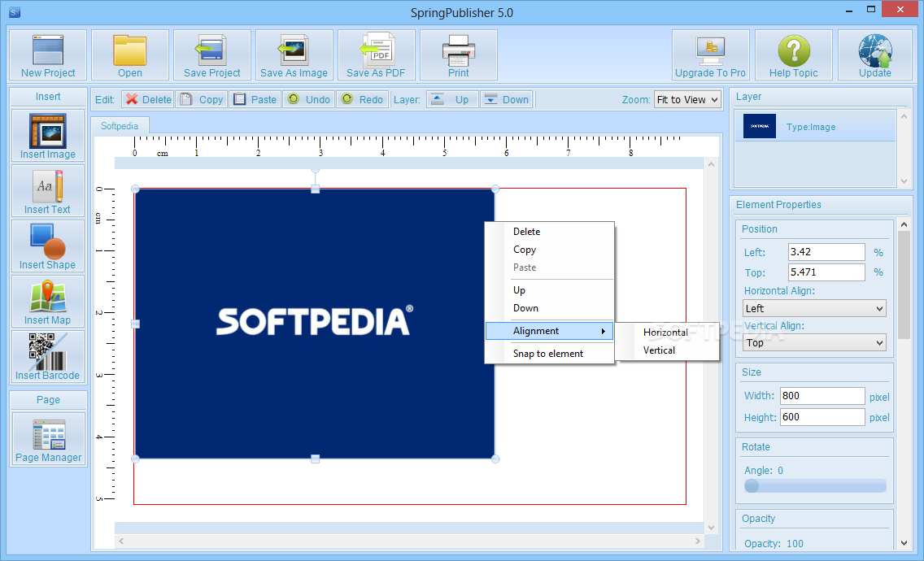Viewport: 924px width, 561px height.
Task: Select Vertical alignment in submenu
Action: pyautogui.click(x=666, y=350)
